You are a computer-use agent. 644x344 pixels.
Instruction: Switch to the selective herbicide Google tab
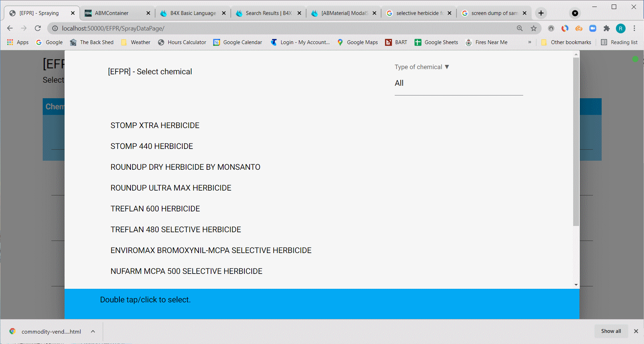(x=420, y=13)
